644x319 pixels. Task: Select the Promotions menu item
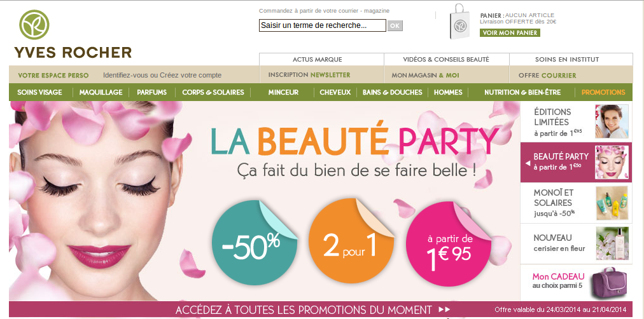[x=603, y=92]
